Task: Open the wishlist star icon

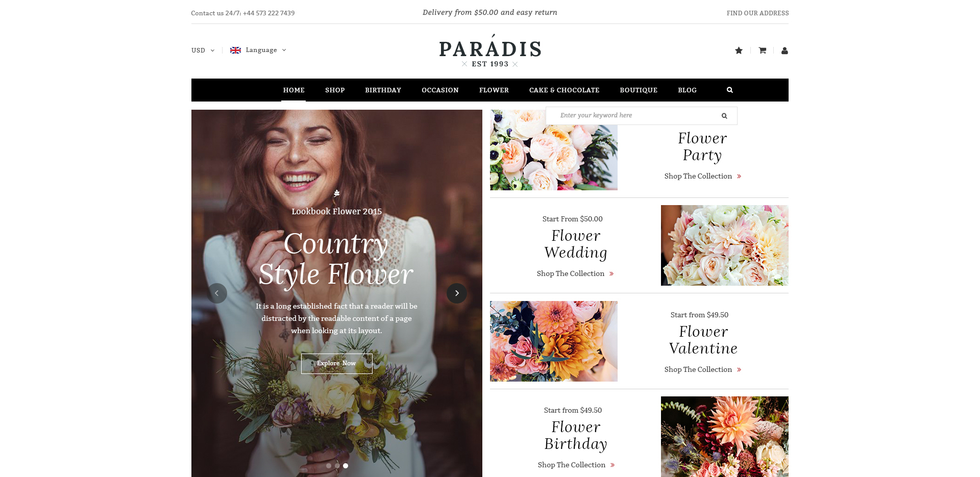Action: pos(739,51)
